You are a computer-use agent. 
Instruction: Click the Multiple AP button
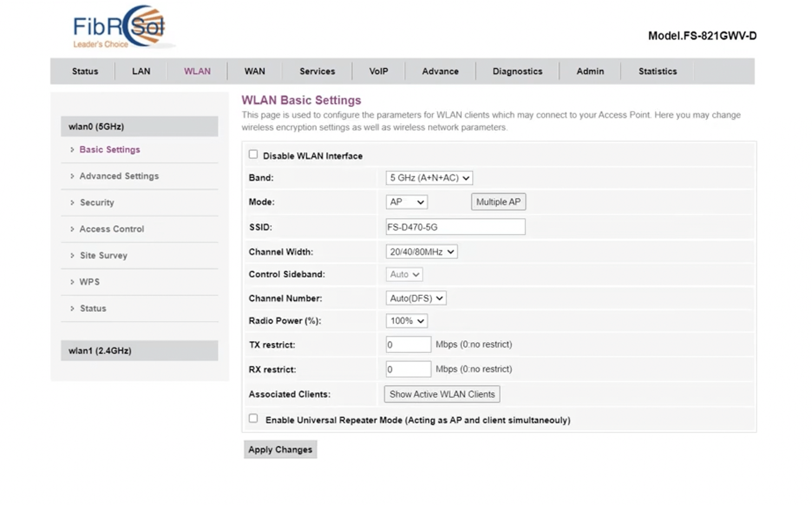[498, 202]
